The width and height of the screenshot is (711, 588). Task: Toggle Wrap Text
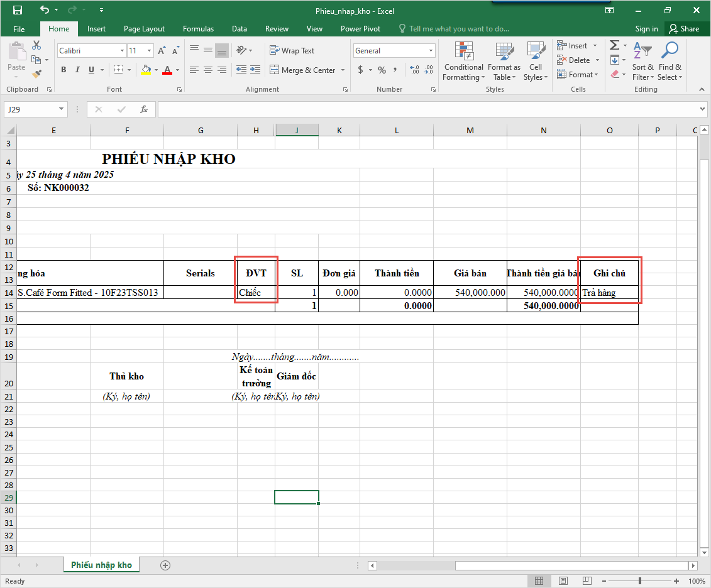click(292, 51)
